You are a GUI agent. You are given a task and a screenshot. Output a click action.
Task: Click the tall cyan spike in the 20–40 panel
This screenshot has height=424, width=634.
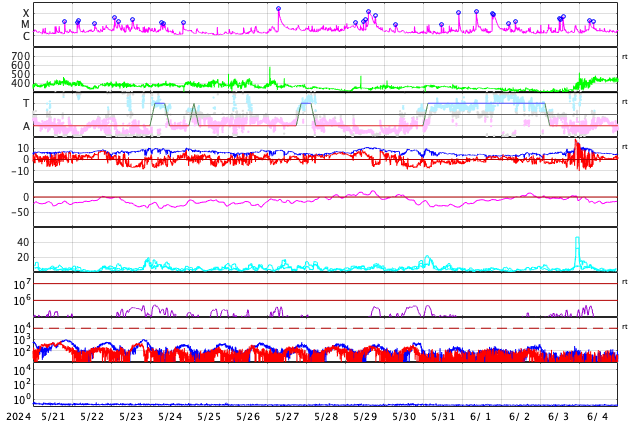click(577, 252)
